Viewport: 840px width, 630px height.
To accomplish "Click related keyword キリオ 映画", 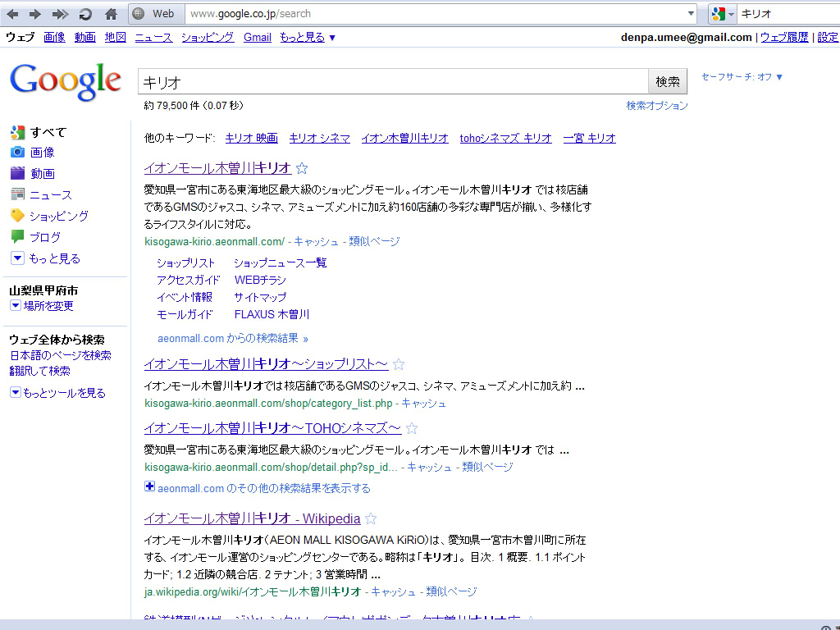I will tap(251, 138).
